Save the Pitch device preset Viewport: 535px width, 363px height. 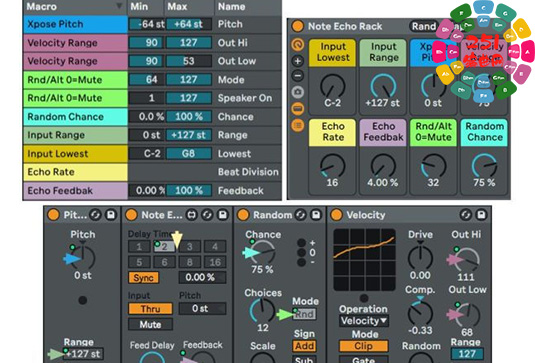pos(111,215)
